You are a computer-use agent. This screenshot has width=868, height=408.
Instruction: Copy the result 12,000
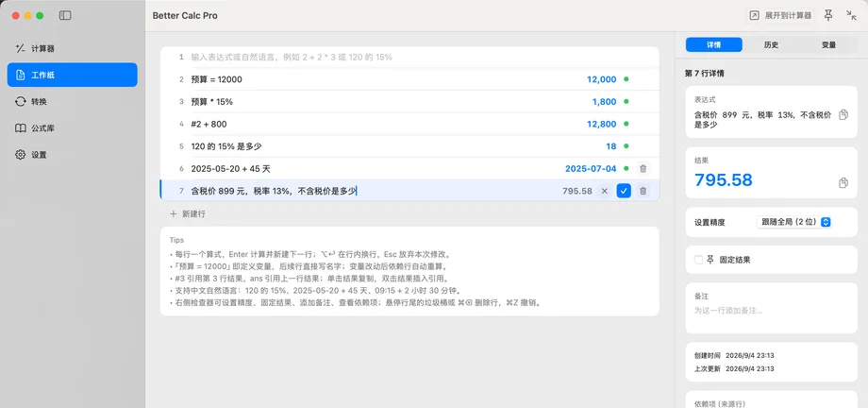pos(601,79)
